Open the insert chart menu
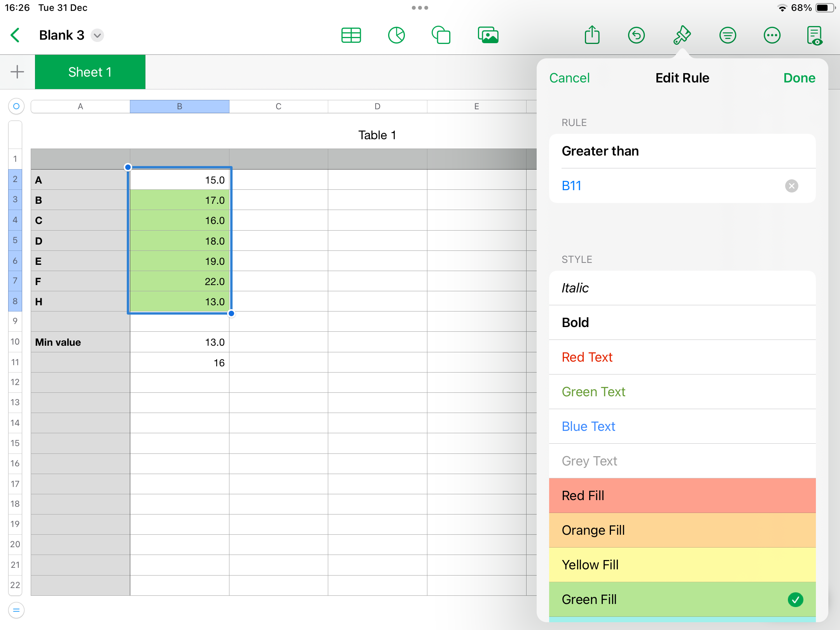The width and height of the screenshot is (840, 630). [x=396, y=35]
